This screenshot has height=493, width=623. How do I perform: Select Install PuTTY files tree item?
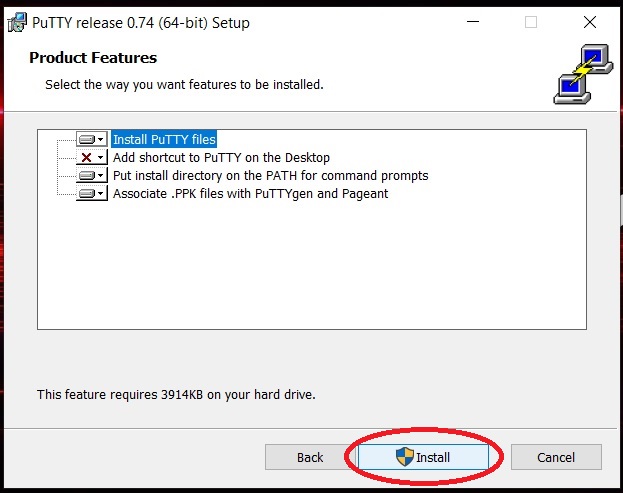(164, 139)
